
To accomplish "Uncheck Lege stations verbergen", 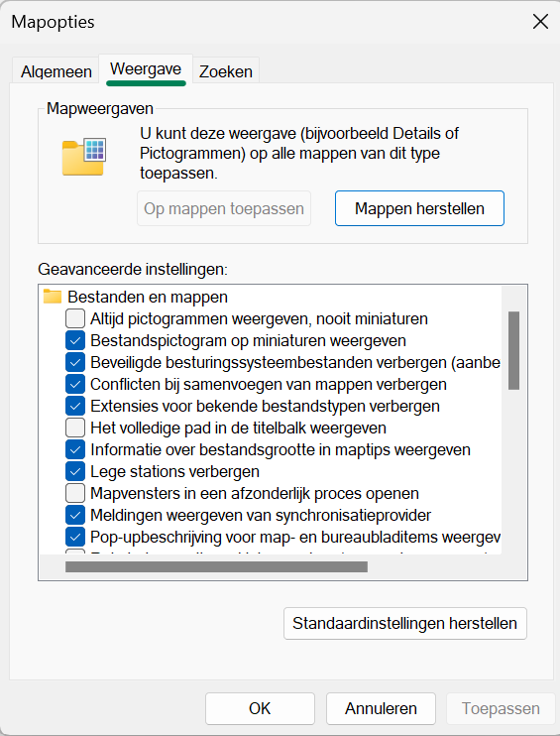I will click(75, 471).
